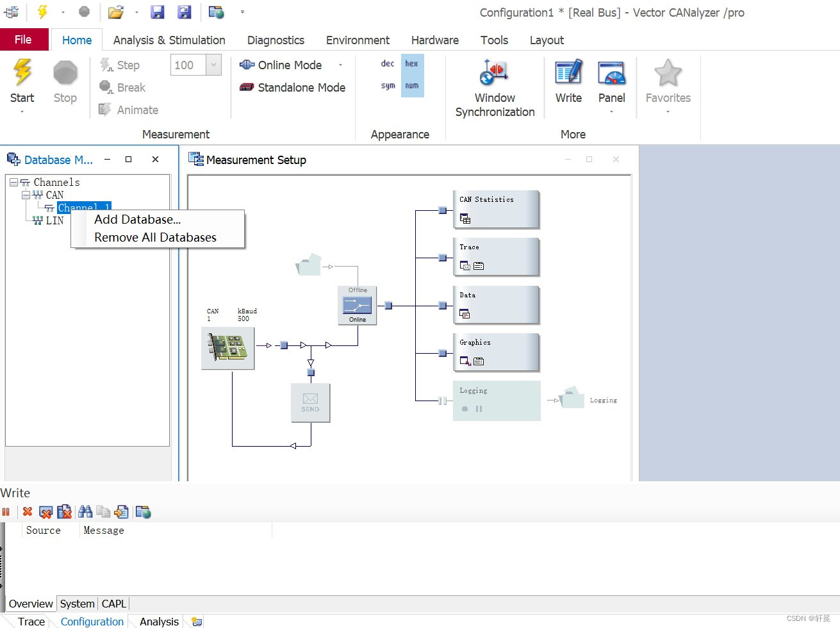
Task: Choose Add Database... from context menu
Action: click(x=138, y=219)
